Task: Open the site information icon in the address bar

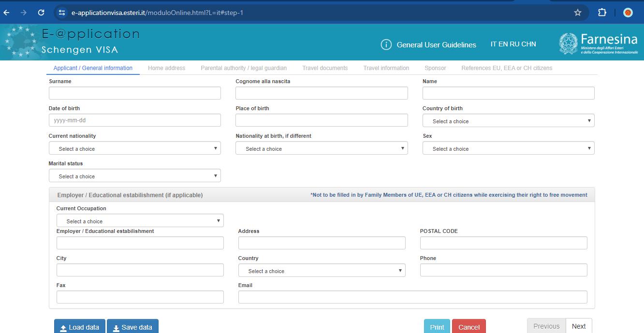Action: pos(62,13)
